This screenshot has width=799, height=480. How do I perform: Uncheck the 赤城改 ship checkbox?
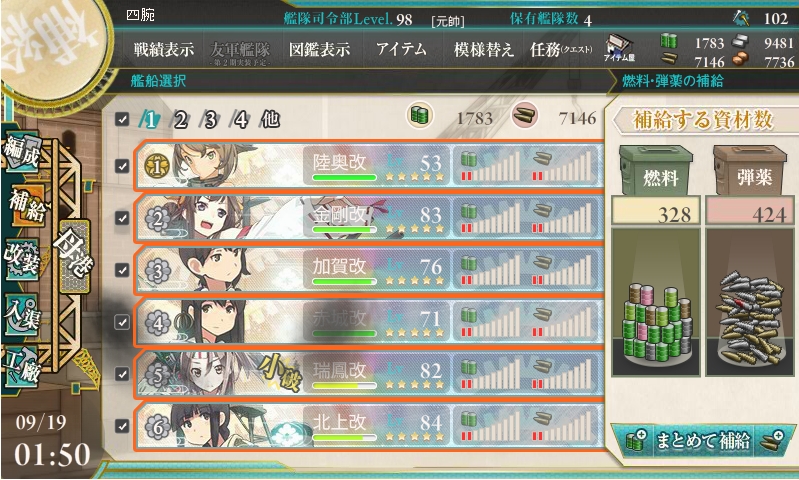coord(122,322)
